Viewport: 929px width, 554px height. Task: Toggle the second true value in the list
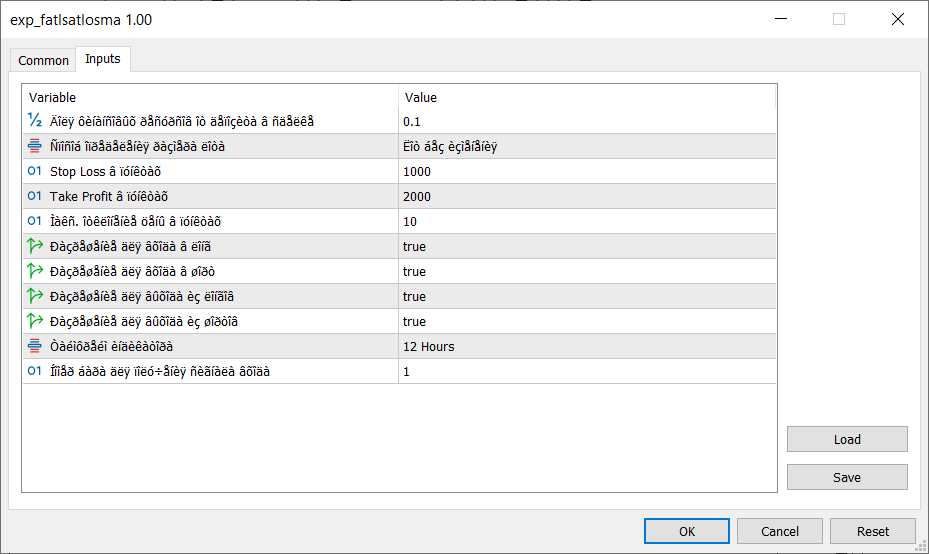click(414, 272)
